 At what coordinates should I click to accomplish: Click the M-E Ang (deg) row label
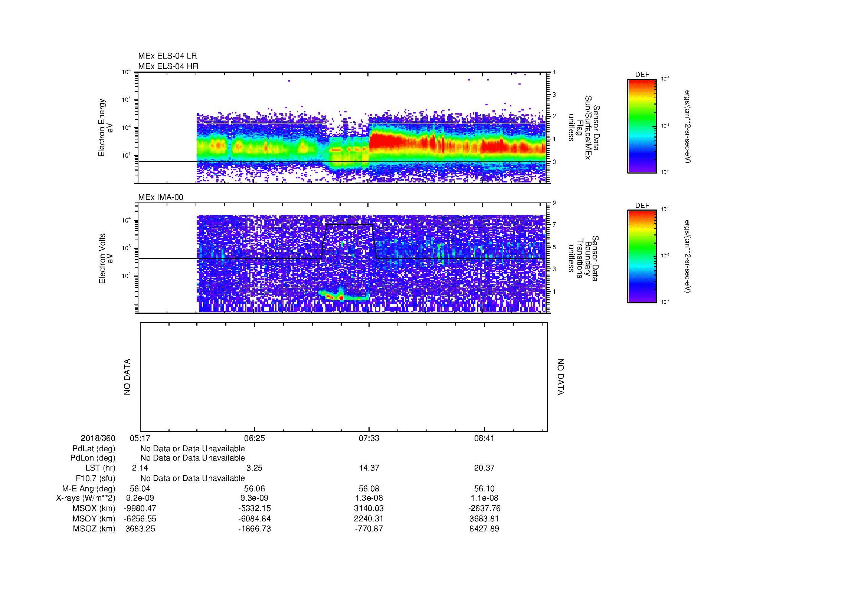click(89, 489)
